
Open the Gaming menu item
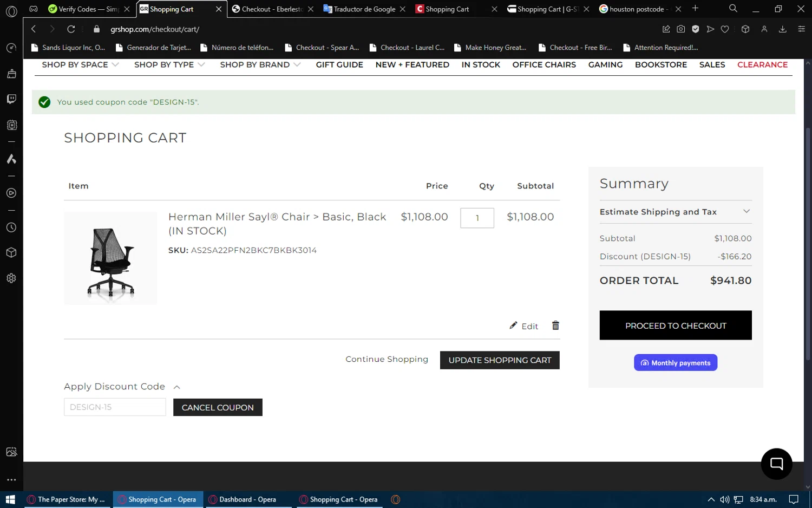pyautogui.click(x=605, y=64)
